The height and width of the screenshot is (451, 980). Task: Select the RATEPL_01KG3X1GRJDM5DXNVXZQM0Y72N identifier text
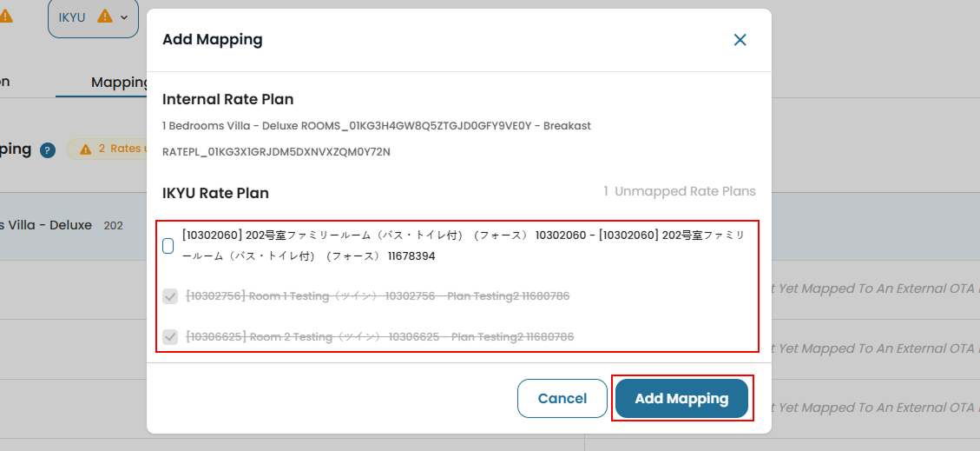[276, 152]
